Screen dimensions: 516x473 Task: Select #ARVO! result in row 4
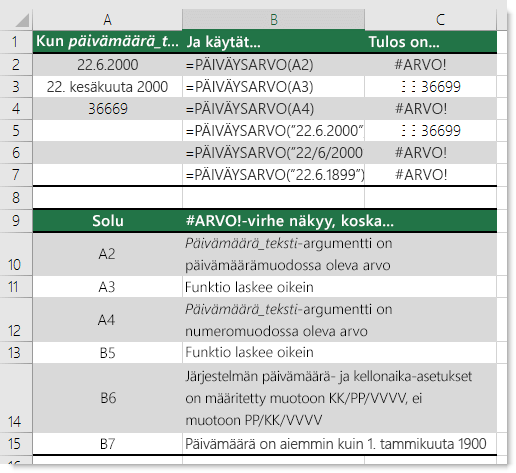[x=431, y=109]
